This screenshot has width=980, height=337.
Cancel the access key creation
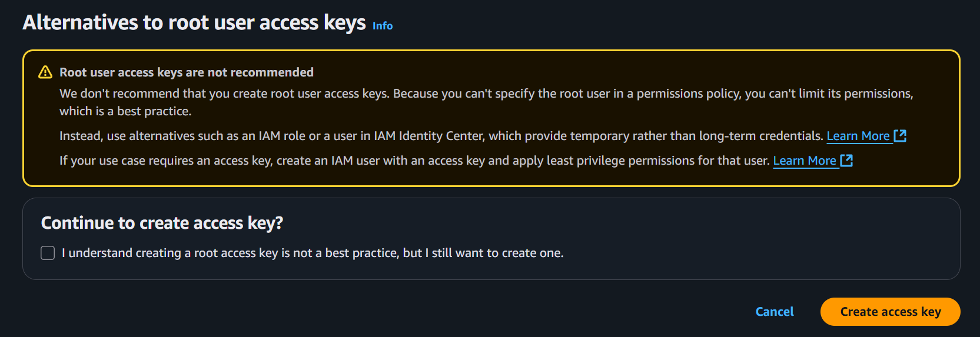(x=775, y=312)
